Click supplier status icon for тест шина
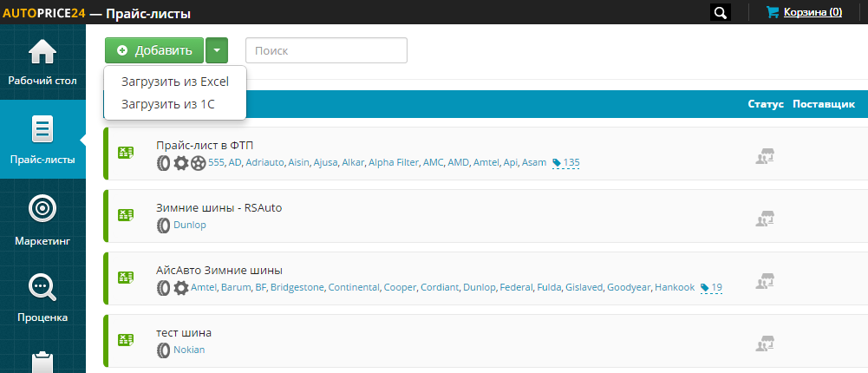The image size is (868, 373). coord(765,344)
